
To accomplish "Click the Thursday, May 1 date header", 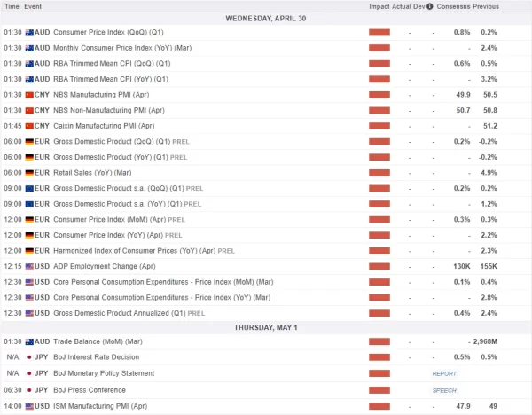I will point(266,327).
